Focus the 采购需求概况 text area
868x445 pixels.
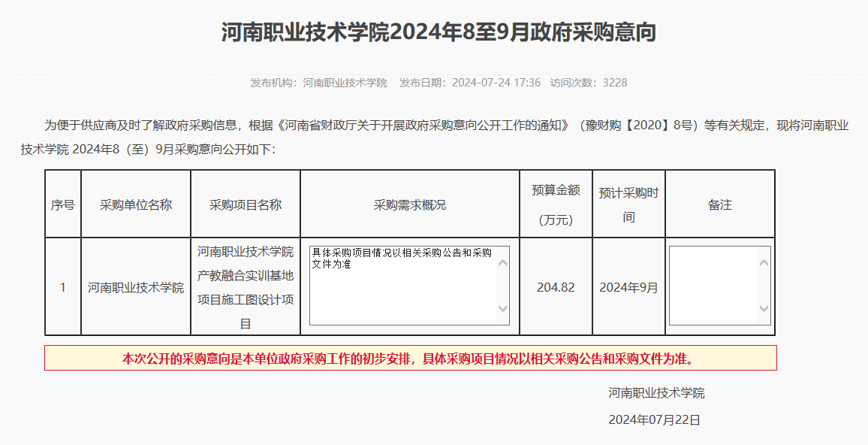(x=409, y=286)
